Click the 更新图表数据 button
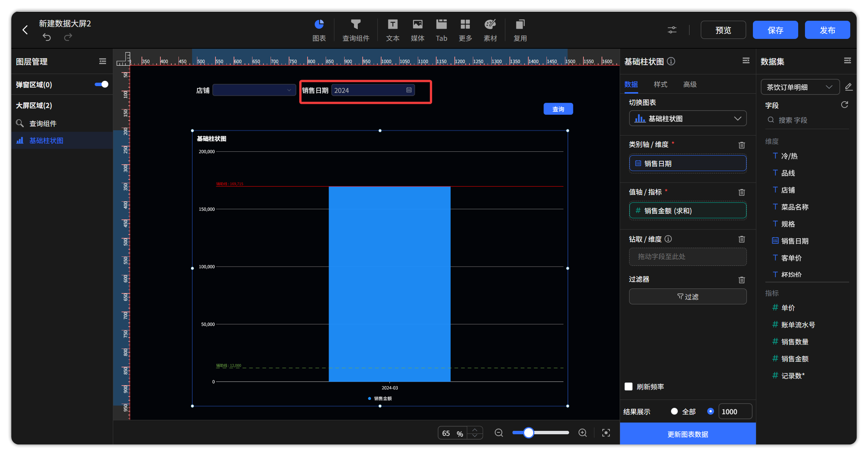Screen dimensions: 868x452 click(x=687, y=434)
